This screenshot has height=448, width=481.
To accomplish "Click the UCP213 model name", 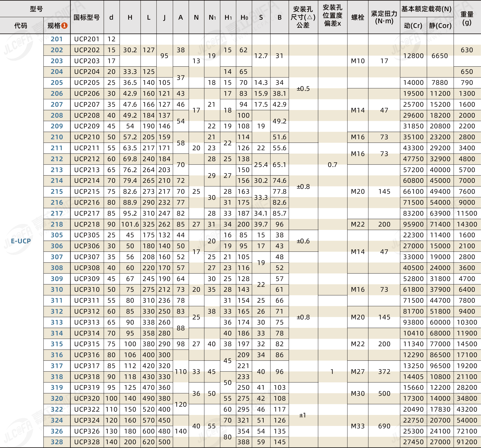I will click(x=87, y=170).
